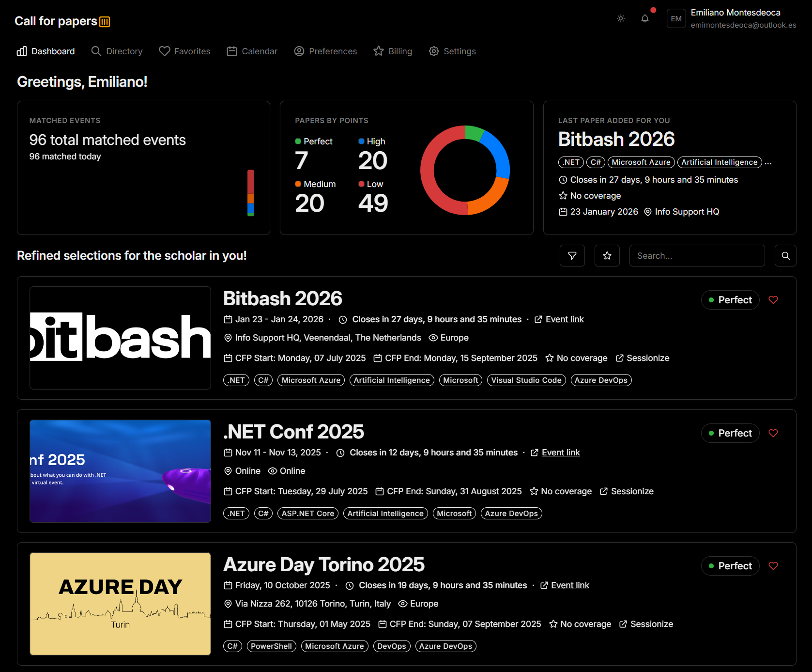The width and height of the screenshot is (812, 672).
Task: Open Sessionize for Azure Day Torino 2025
Action: [x=652, y=624]
